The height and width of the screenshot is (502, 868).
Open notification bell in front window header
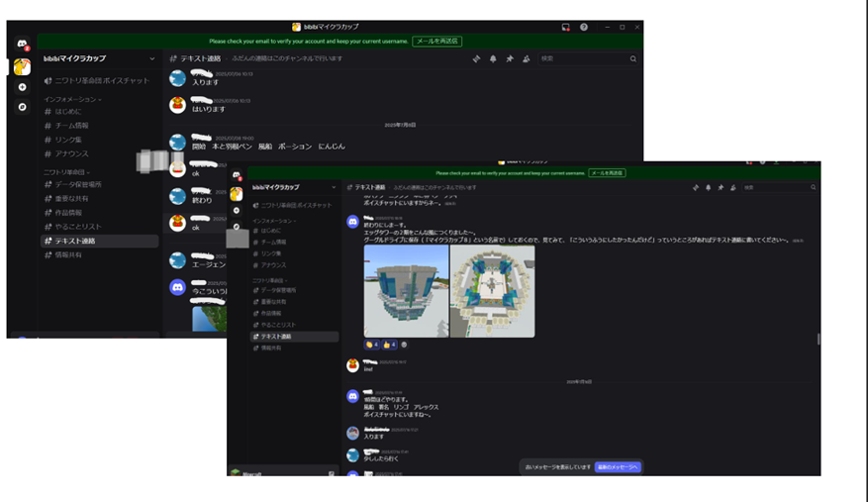708,188
